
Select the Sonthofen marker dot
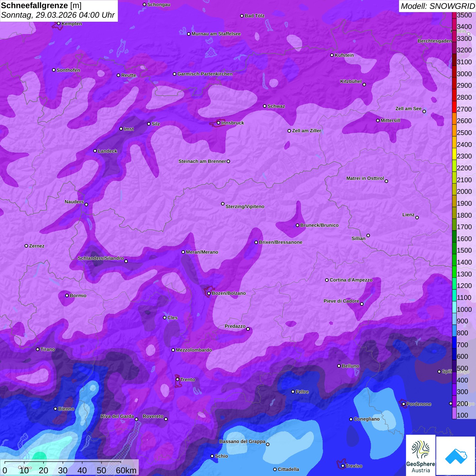pyautogui.click(x=54, y=70)
